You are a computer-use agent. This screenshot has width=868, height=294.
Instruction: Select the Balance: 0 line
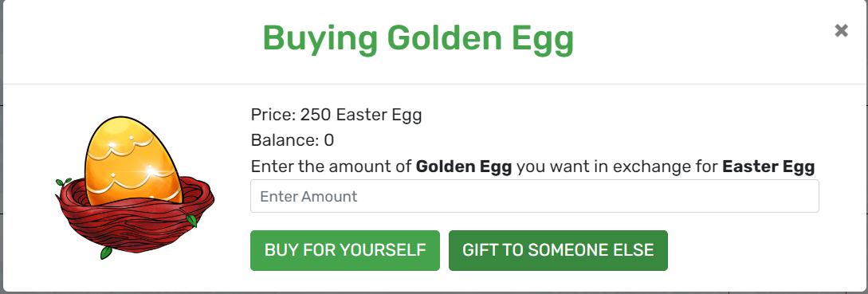point(293,140)
